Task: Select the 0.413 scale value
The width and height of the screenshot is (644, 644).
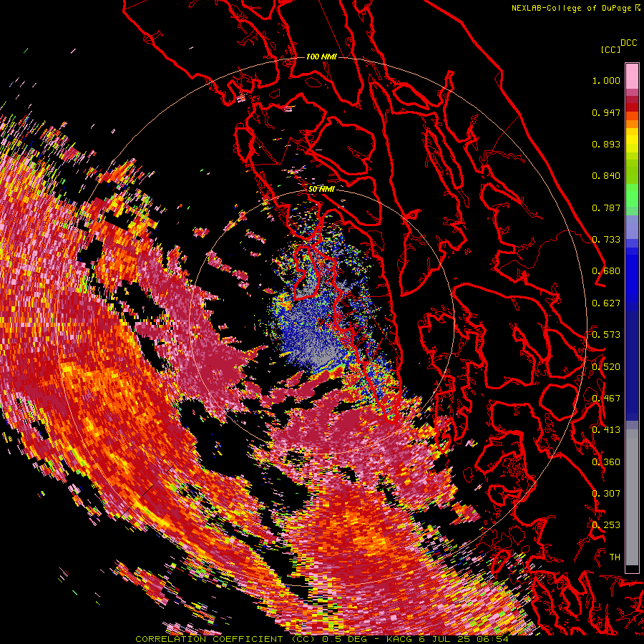Action: pyautogui.click(x=606, y=430)
